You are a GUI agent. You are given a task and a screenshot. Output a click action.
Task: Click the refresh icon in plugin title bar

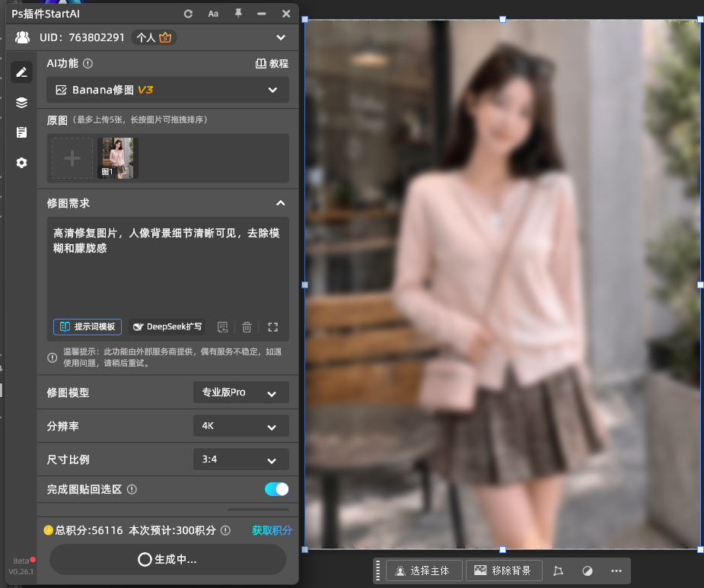pyautogui.click(x=188, y=14)
